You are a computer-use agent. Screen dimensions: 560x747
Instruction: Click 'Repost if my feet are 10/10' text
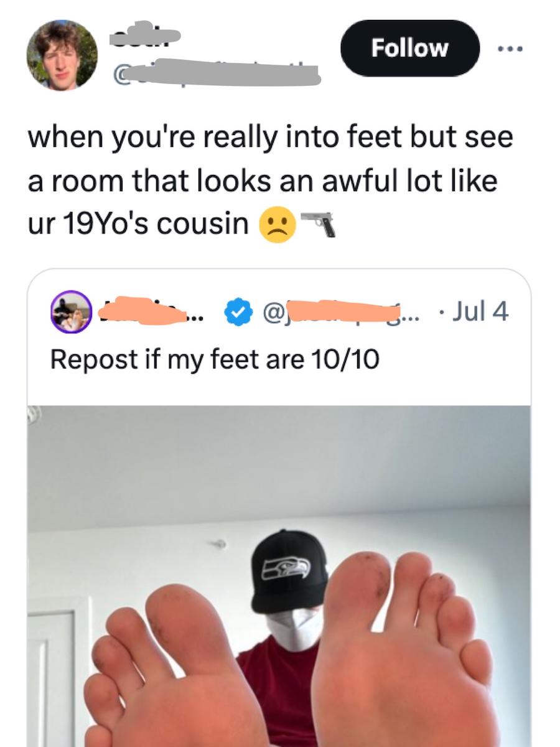(x=214, y=360)
